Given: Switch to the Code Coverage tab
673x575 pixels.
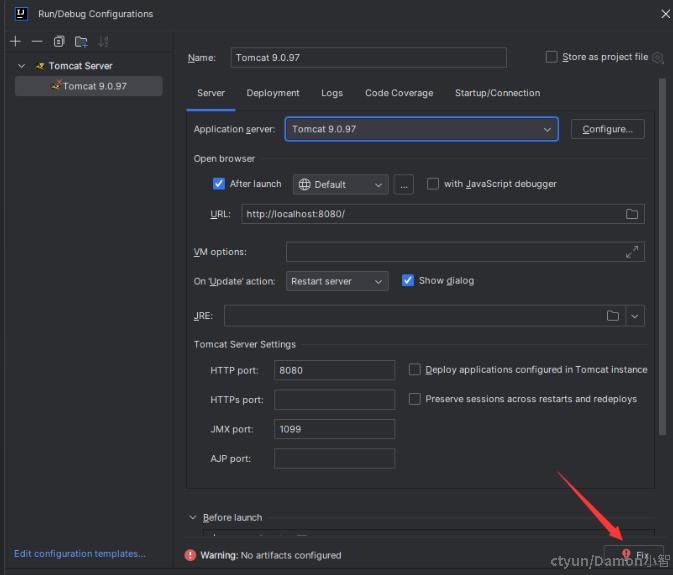Looking at the screenshot, I should pos(399,93).
